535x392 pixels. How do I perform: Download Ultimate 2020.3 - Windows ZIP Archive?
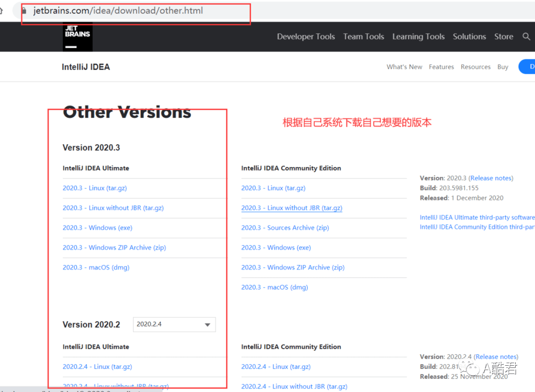coord(114,248)
